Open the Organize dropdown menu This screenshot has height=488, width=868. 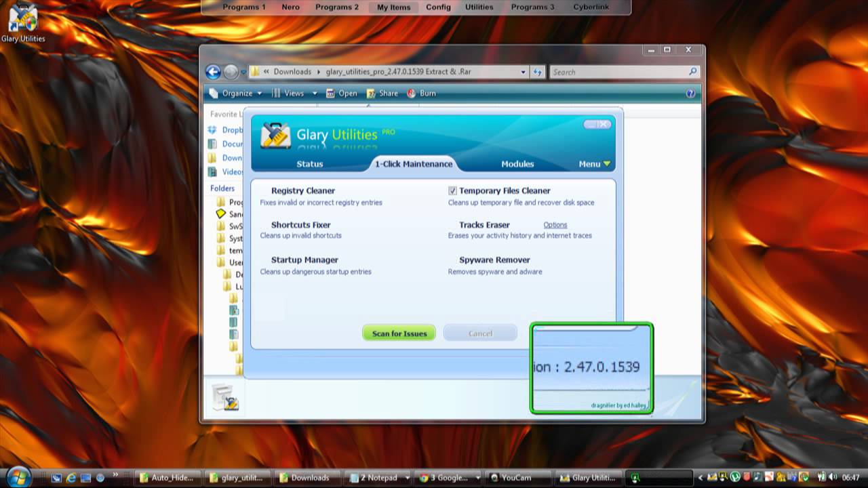tap(235, 94)
